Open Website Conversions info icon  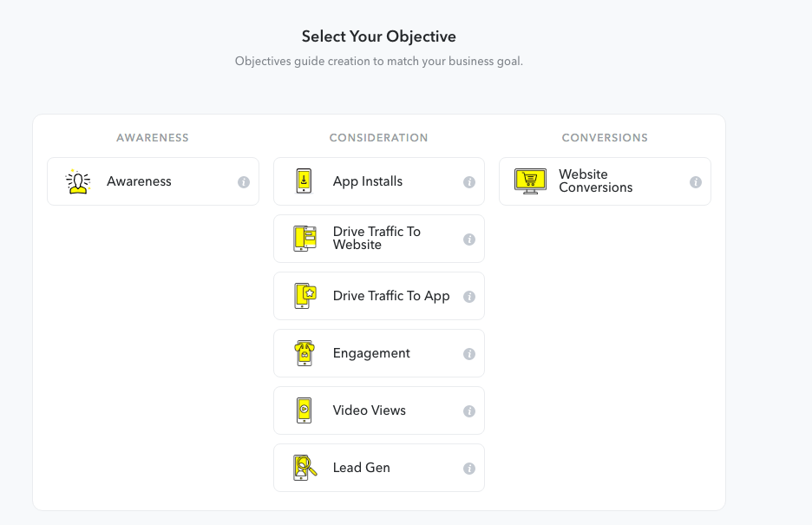(696, 182)
